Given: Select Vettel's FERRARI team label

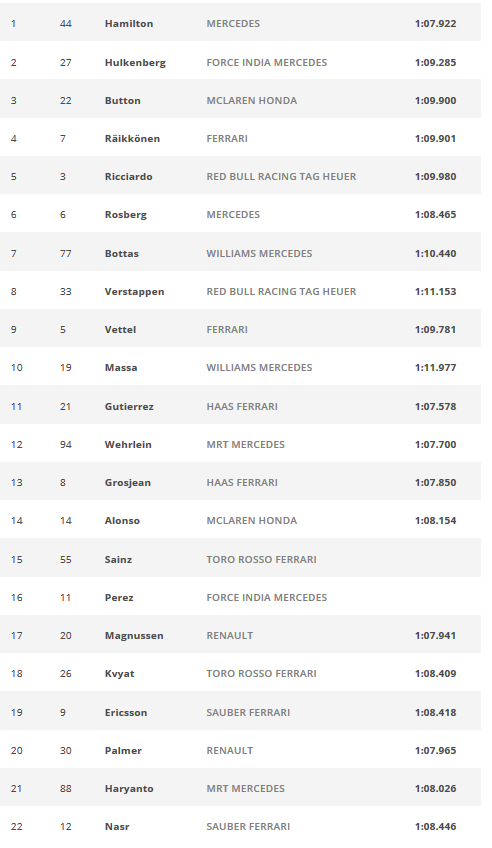Looking at the screenshot, I should coord(227,330).
